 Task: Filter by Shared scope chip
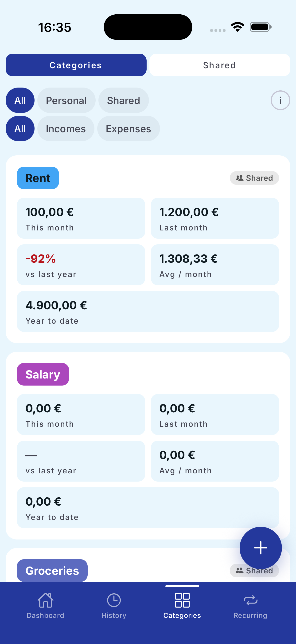coord(124,101)
